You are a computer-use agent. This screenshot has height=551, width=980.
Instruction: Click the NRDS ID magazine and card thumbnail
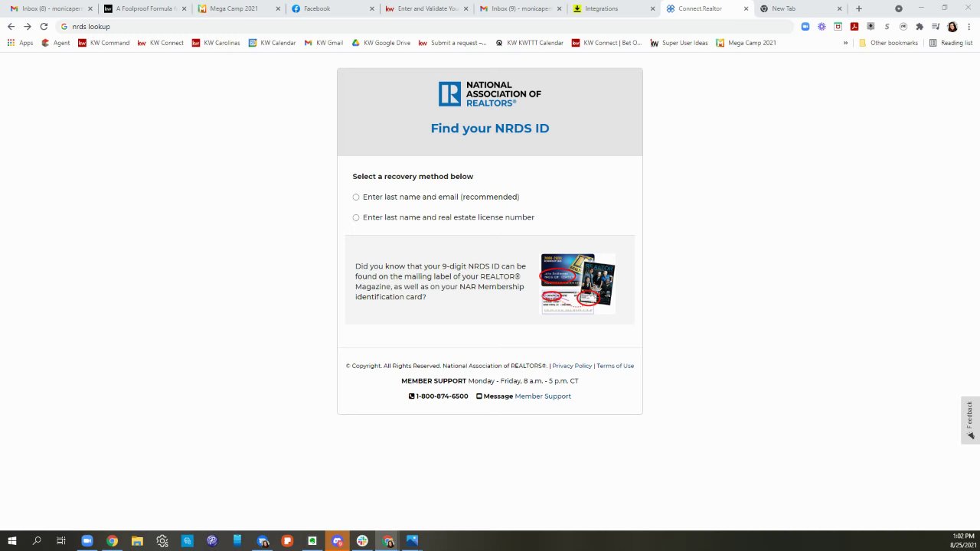pyautogui.click(x=578, y=284)
